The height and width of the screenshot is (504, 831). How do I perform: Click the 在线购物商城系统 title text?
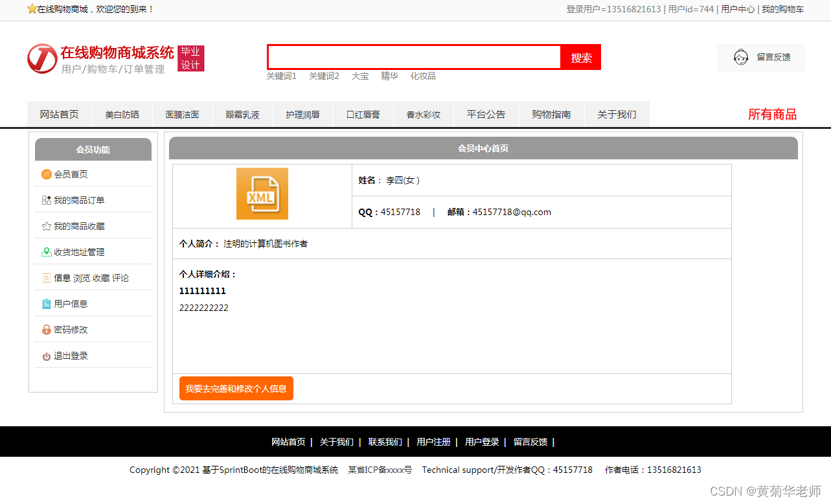(x=117, y=52)
